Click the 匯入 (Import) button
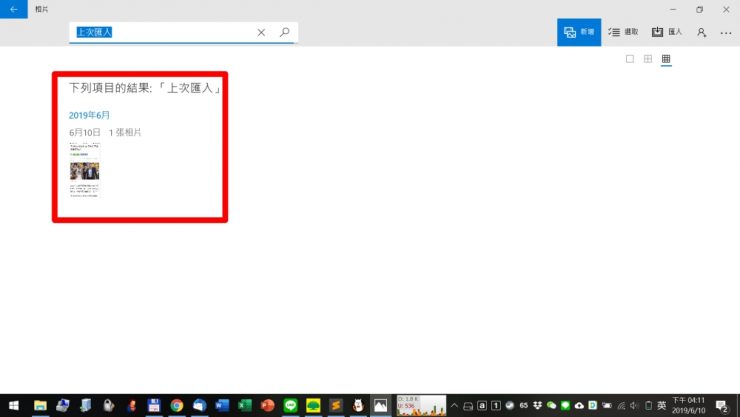The height and width of the screenshot is (417, 740). click(667, 32)
